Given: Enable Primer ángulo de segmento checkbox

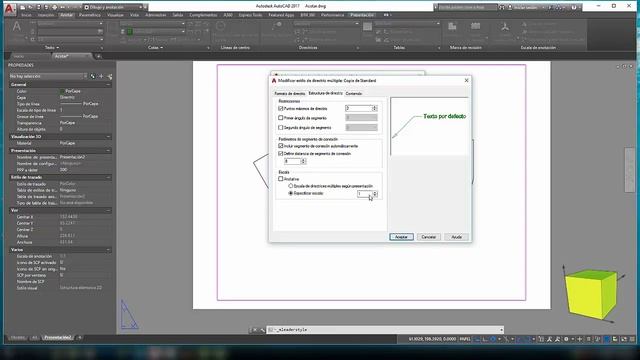Looking at the screenshot, I should [x=280, y=118].
